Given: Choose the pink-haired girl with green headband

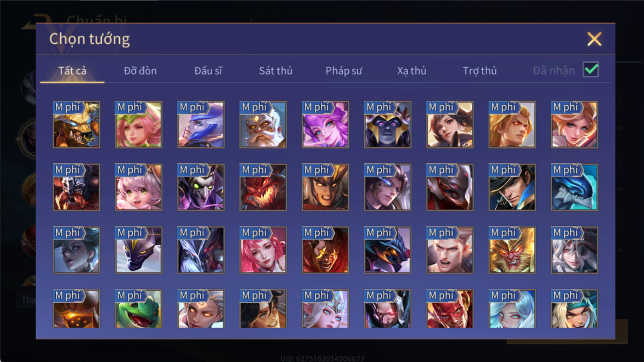Looking at the screenshot, I should point(139,124).
